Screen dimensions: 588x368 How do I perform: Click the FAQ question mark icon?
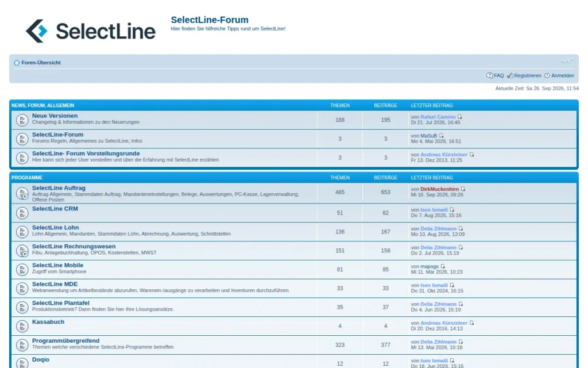tap(489, 75)
